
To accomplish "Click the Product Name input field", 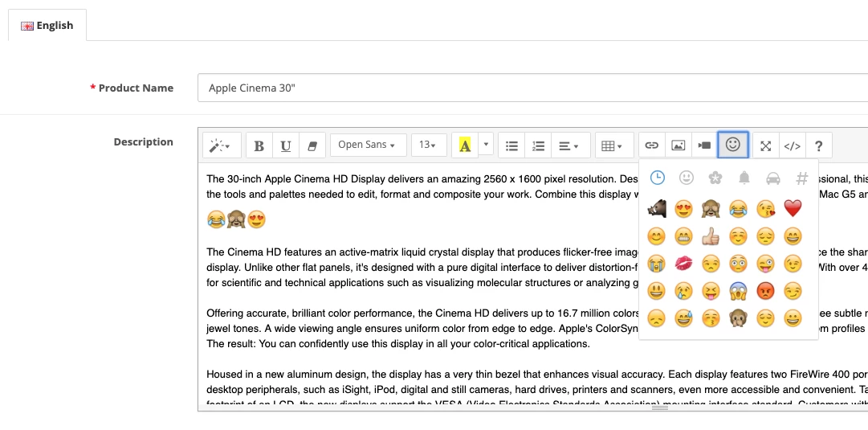I will (x=532, y=88).
